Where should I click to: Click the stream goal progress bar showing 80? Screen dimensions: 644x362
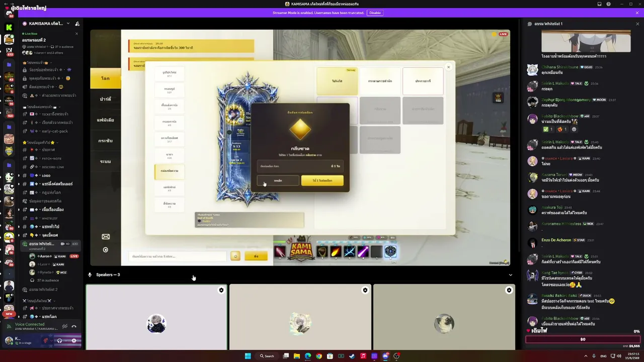point(583,339)
